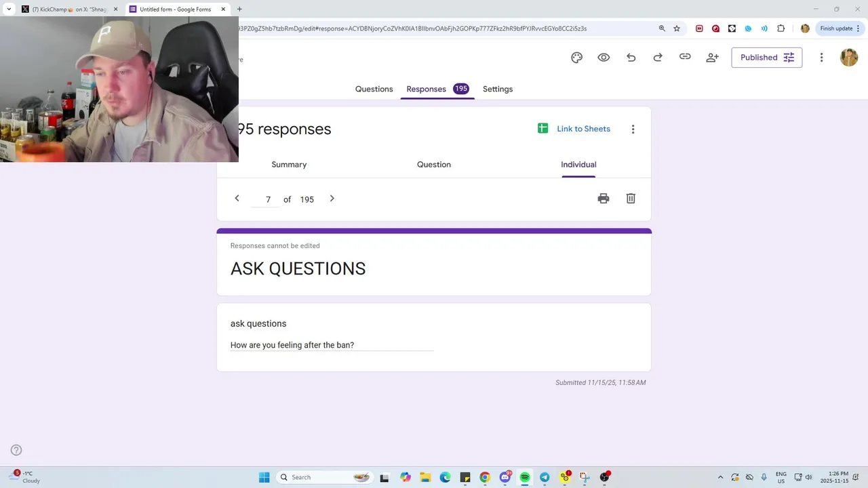
Task: Open Telegram from the taskbar
Action: click(545, 477)
